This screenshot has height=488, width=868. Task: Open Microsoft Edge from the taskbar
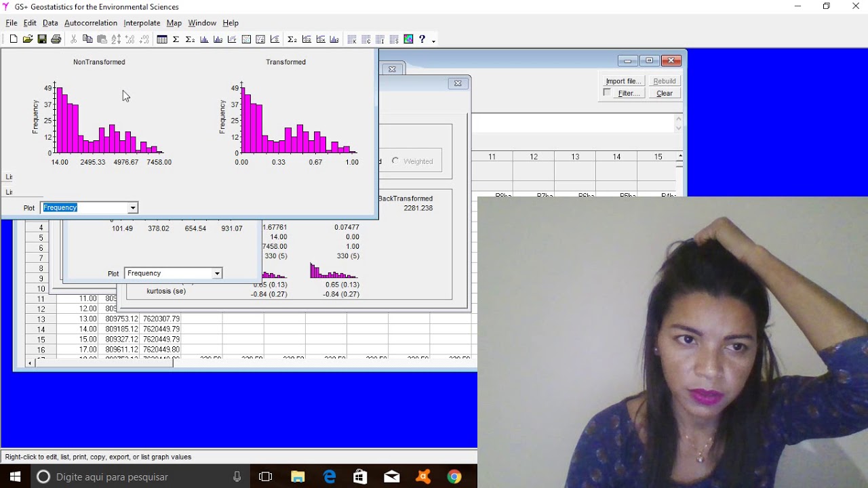pyautogui.click(x=330, y=476)
